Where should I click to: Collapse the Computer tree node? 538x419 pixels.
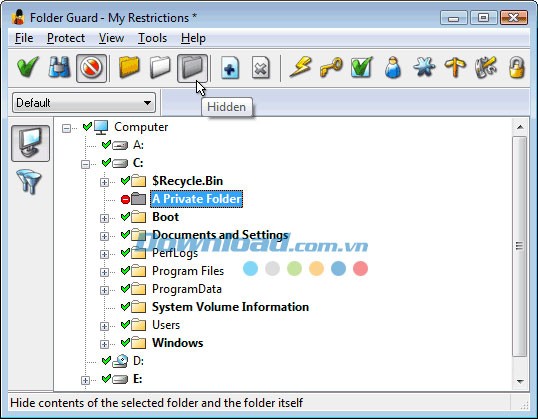coord(66,128)
